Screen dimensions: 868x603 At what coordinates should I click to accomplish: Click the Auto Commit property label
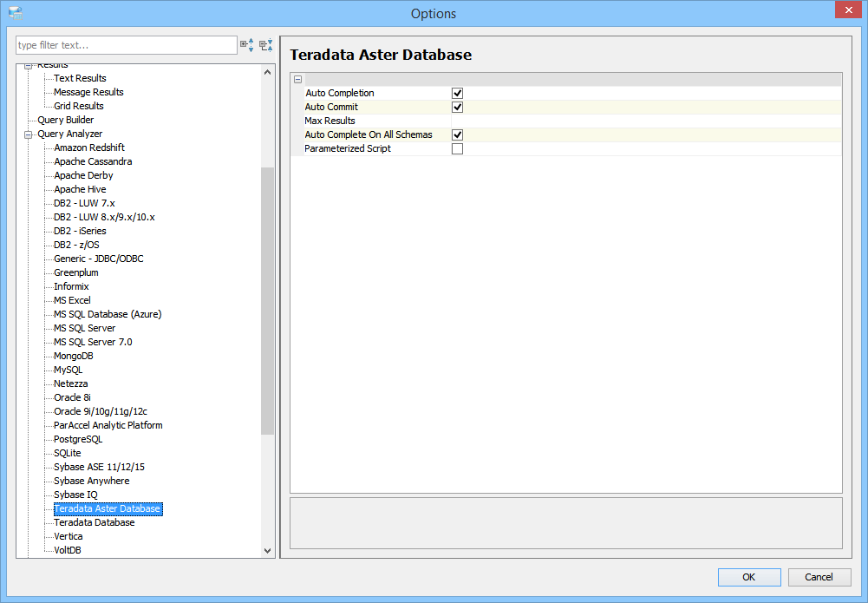click(331, 107)
